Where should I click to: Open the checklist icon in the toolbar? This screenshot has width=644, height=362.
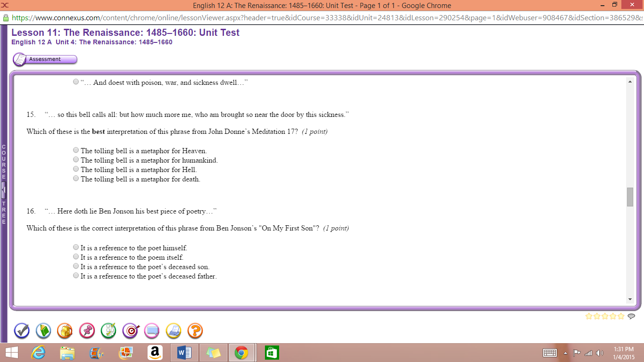point(108,331)
